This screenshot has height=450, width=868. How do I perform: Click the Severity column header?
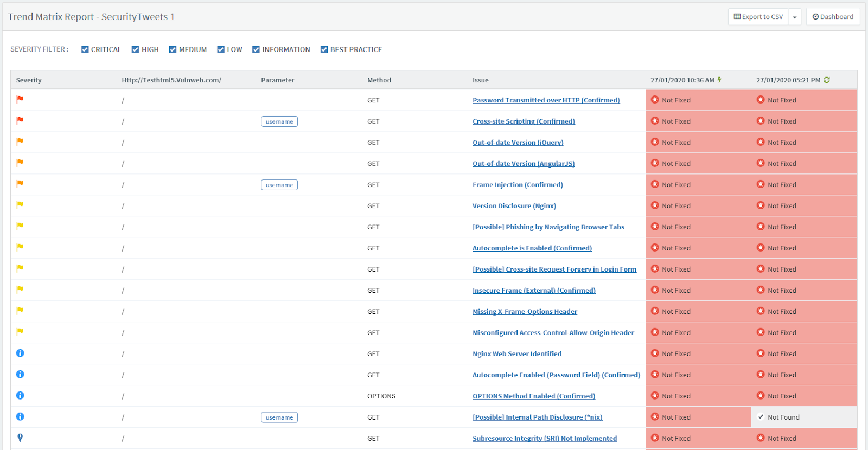[29, 80]
